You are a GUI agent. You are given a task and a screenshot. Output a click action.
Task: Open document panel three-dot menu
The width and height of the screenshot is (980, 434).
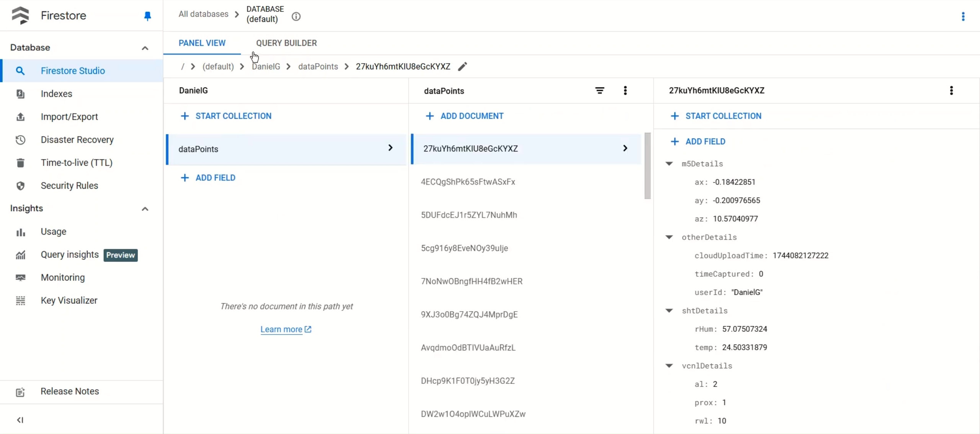pyautogui.click(x=951, y=91)
